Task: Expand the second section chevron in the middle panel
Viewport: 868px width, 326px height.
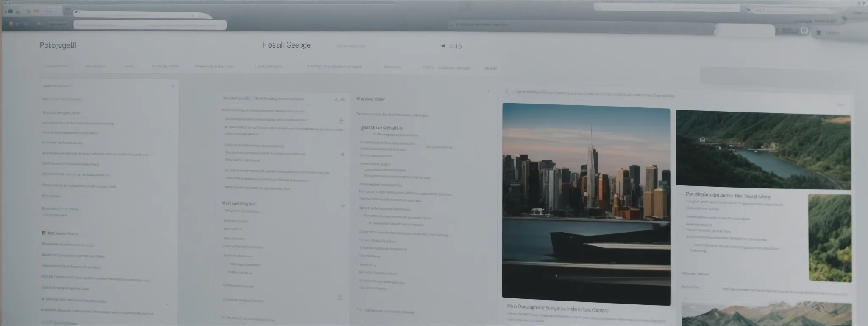Action: click(342, 205)
